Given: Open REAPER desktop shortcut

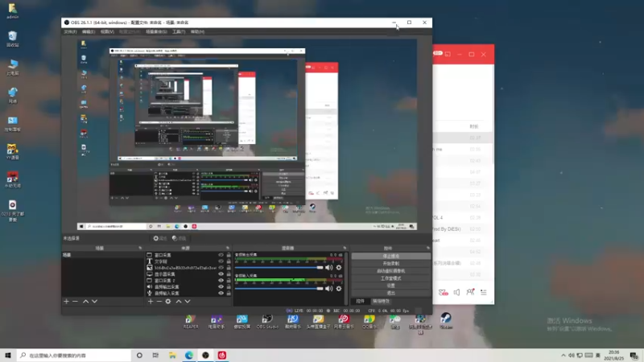Looking at the screenshot, I should click(190, 322).
